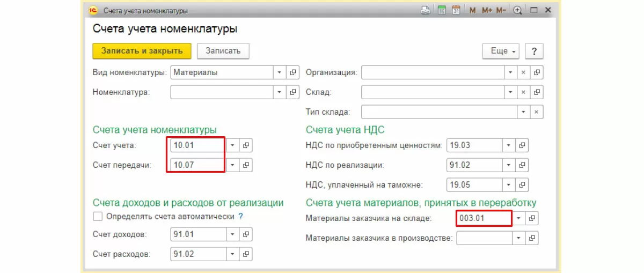The image size is (644, 273).
Task: Open the Материалы заказчика в производстве open icon
Action: pos(532,238)
